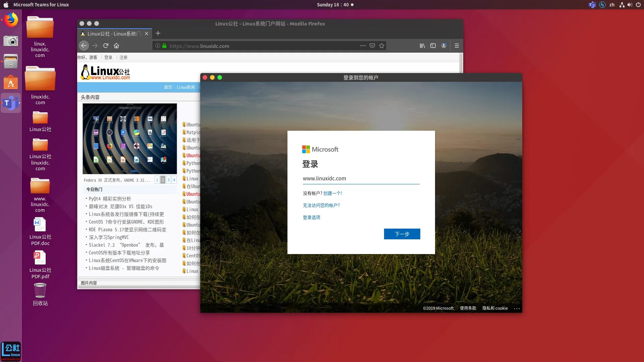Close the Linux公社 Firefox tab
This screenshot has height=362, width=644.
[x=146, y=34]
